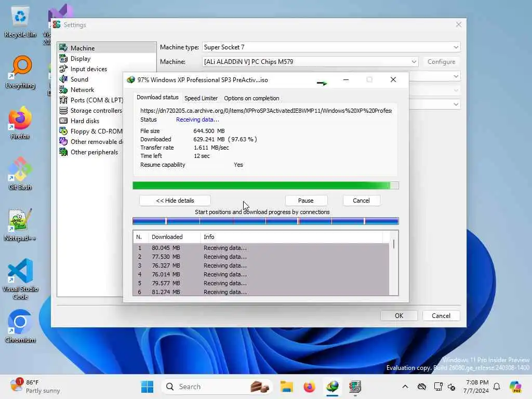Viewport: 532px width, 399px height.
Task: Switch to Speed Limiter tab
Action: click(x=201, y=98)
